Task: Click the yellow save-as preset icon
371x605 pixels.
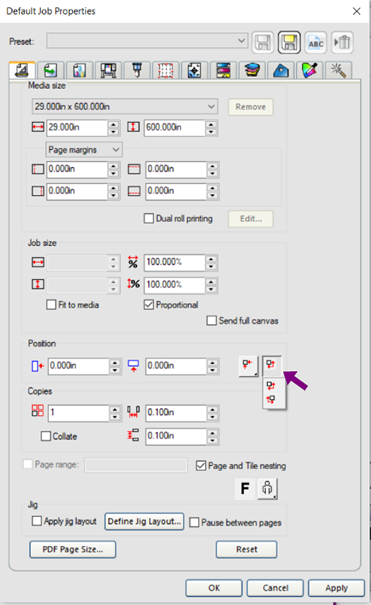Action: [x=289, y=42]
